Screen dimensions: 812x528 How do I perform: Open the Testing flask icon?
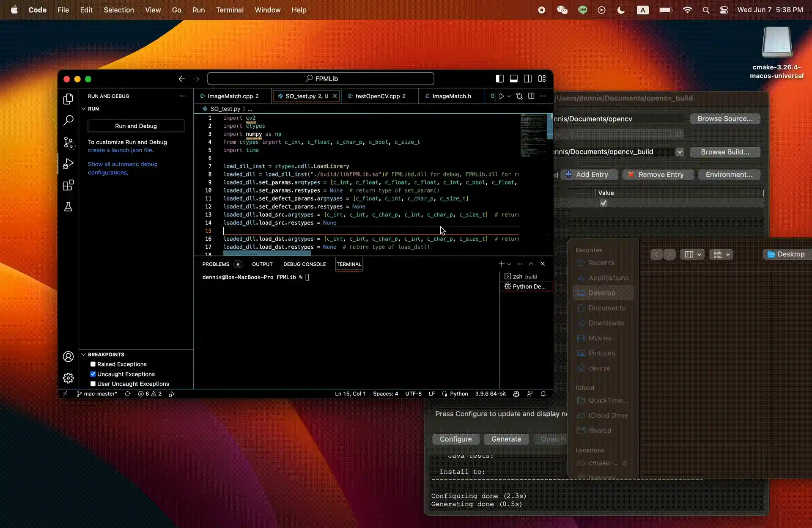(68, 207)
